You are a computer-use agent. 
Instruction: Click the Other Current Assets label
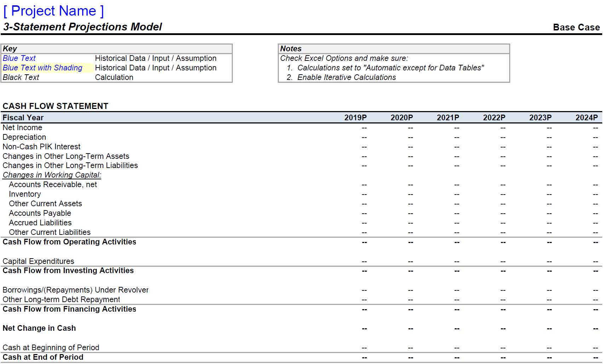(45, 204)
